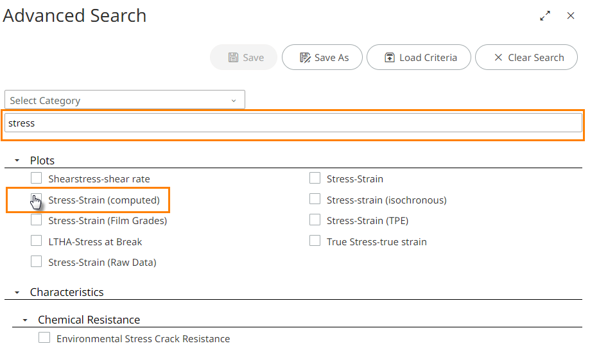Click the Load Criteria upload icon
The height and width of the screenshot is (364, 590).
(390, 58)
